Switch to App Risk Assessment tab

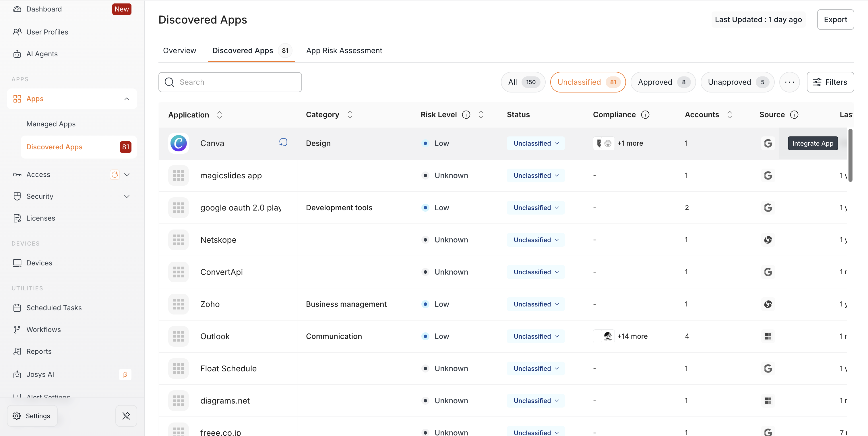tap(344, 51)
